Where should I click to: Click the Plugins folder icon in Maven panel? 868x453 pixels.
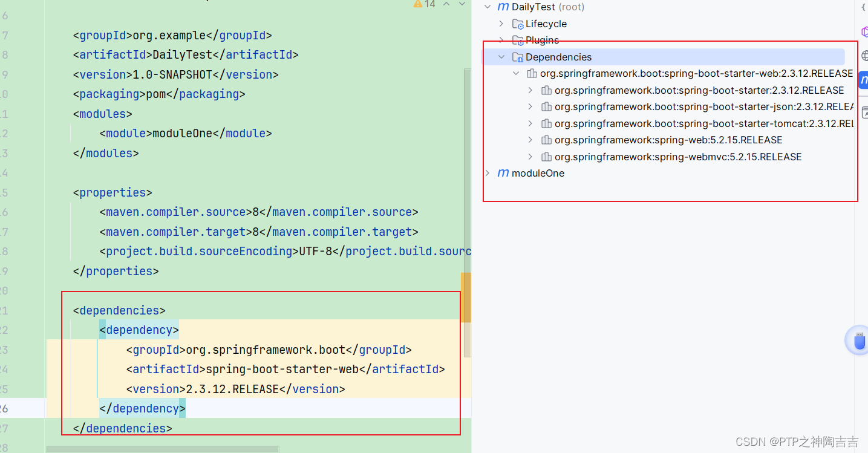[x=517, y=40]
